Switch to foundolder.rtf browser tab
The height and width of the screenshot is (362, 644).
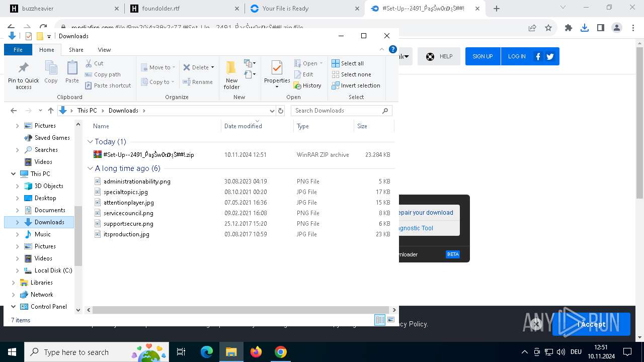pyautogui.click(x=184, y=9)
